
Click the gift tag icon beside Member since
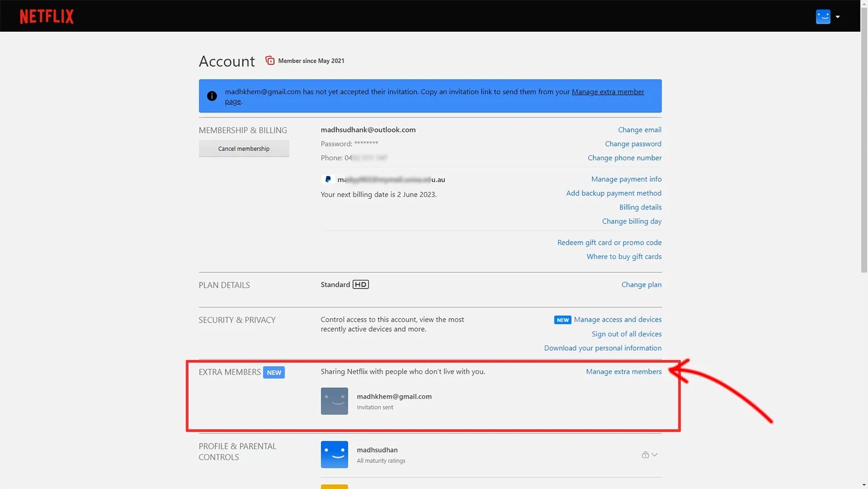click(270, 60)
